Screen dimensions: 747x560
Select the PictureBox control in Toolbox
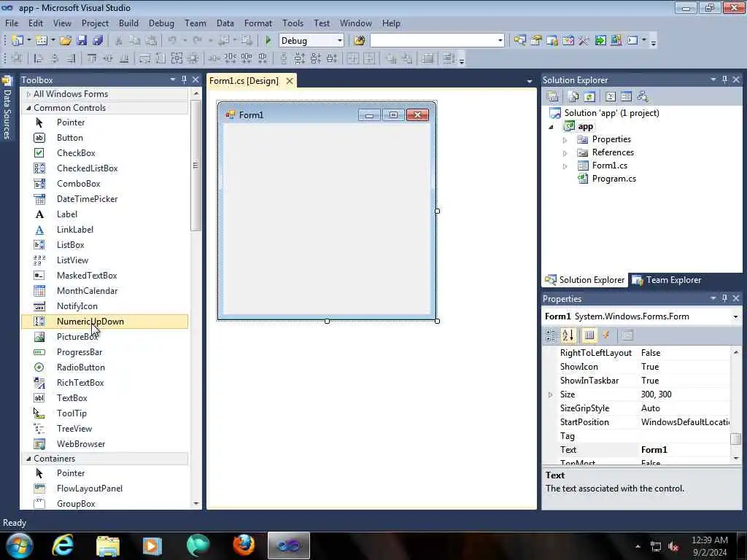tap(105, 337)
